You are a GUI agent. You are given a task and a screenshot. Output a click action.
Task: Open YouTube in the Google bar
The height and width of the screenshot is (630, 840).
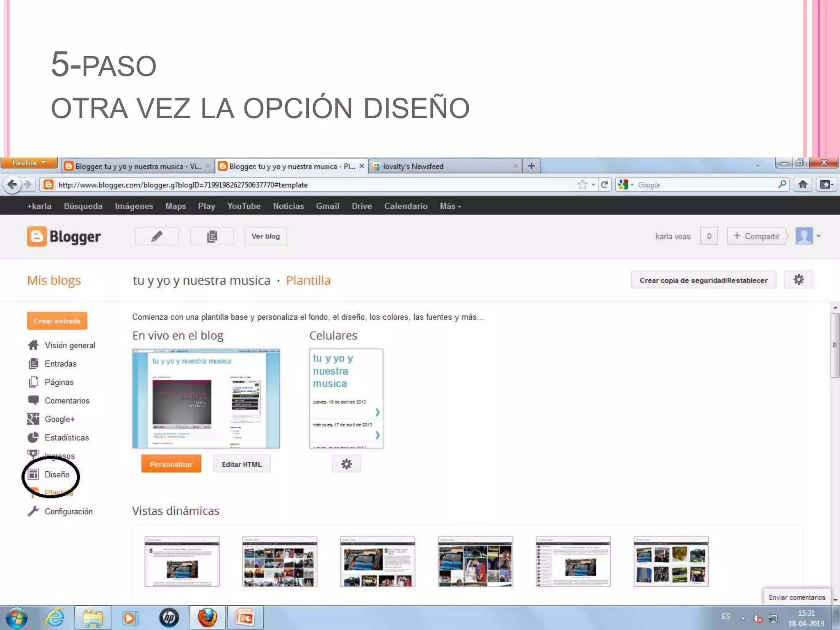[x=244, y=206]
